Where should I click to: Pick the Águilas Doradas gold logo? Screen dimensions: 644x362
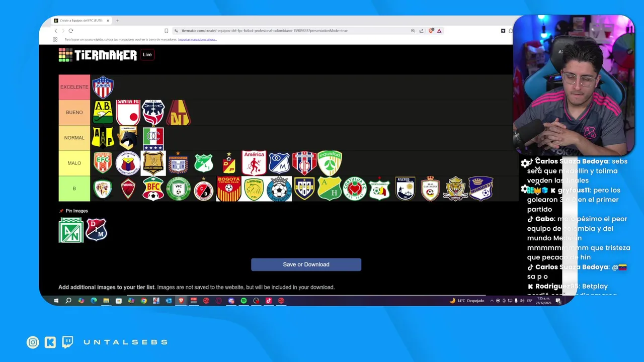153,163
